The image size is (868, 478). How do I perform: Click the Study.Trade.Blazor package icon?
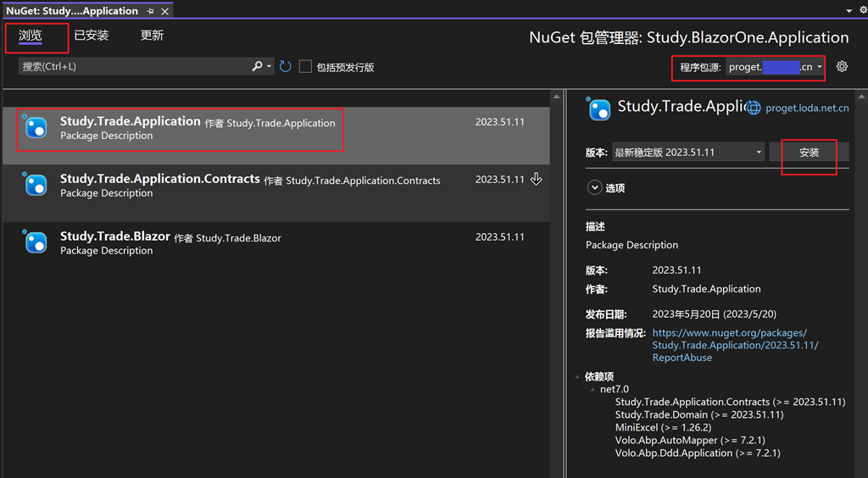(34, 241)
